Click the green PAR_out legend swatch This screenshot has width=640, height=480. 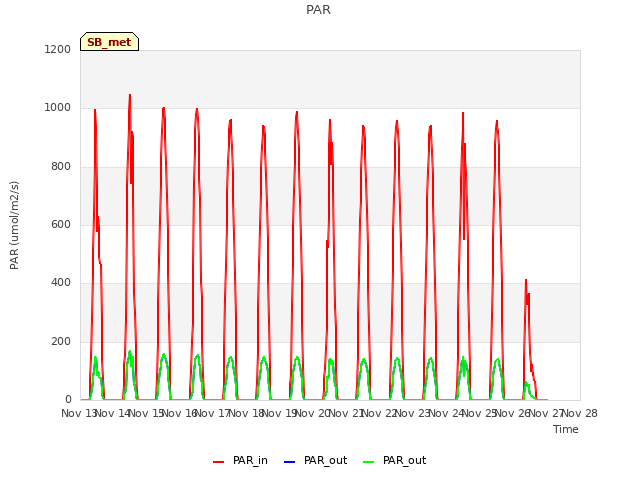pyautogui.click(x=368, y=462)
